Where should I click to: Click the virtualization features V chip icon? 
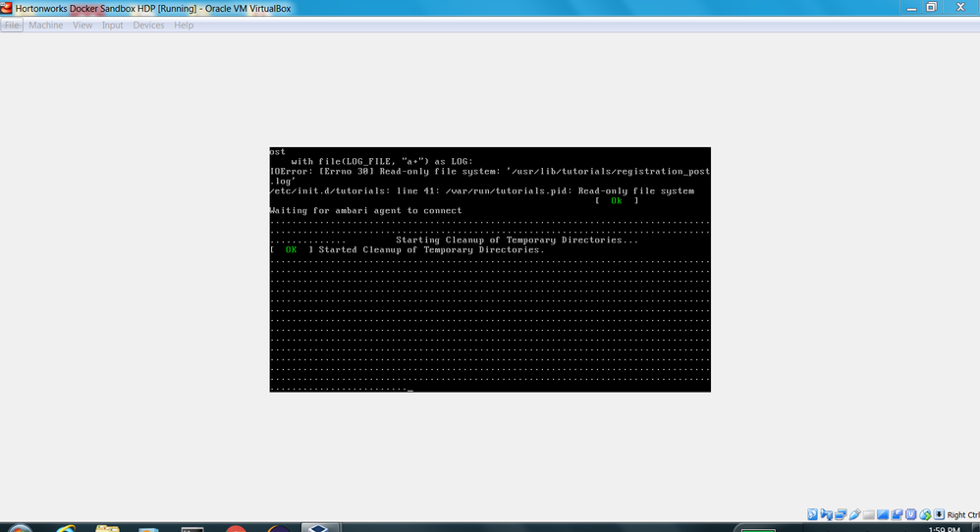pos(910,514)
